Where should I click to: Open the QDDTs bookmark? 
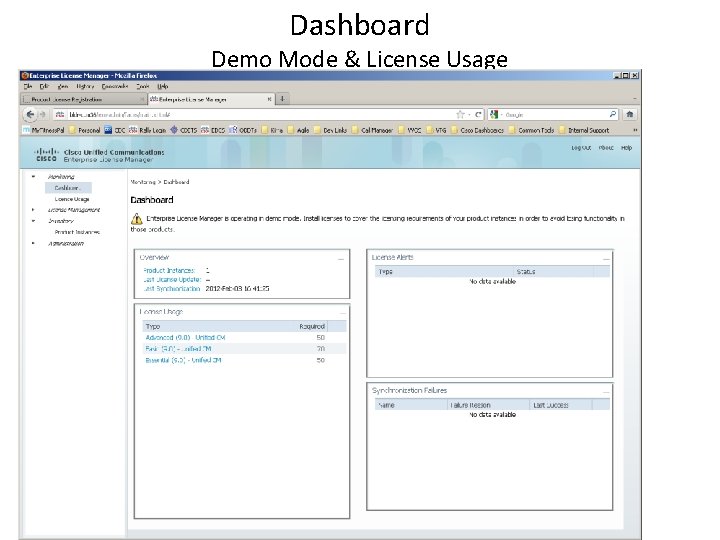coord(243,130)
